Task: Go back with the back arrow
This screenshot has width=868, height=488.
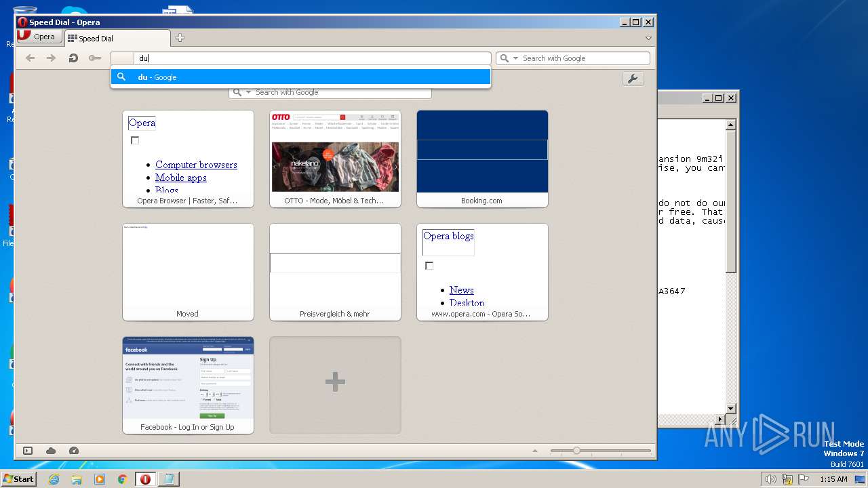Action: point(30,58)
